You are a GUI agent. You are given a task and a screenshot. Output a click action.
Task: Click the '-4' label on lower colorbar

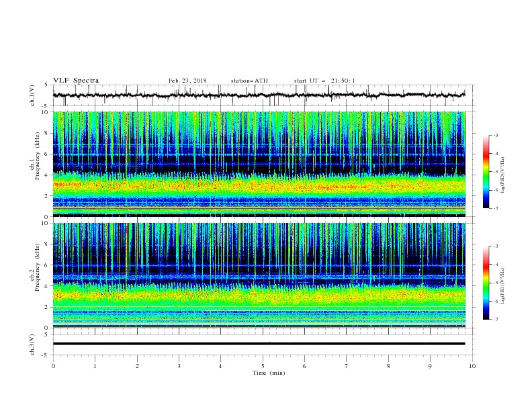[496, 265]
